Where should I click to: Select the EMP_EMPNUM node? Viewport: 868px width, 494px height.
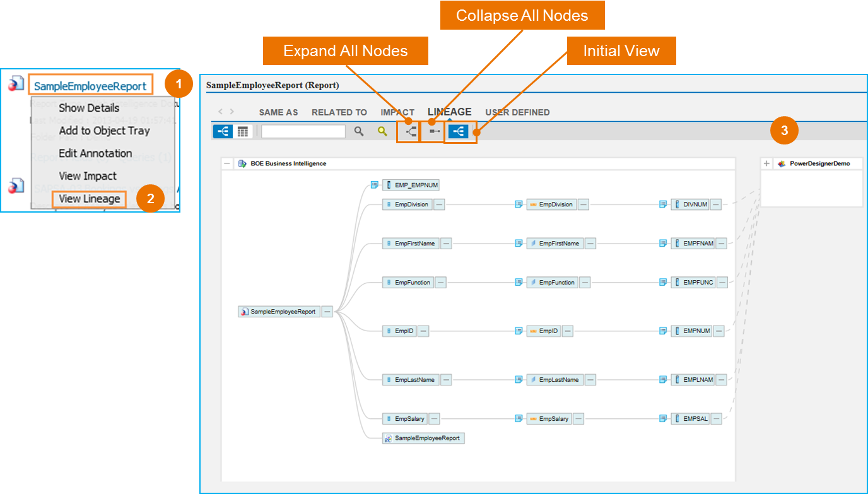[x=410, y=185]
